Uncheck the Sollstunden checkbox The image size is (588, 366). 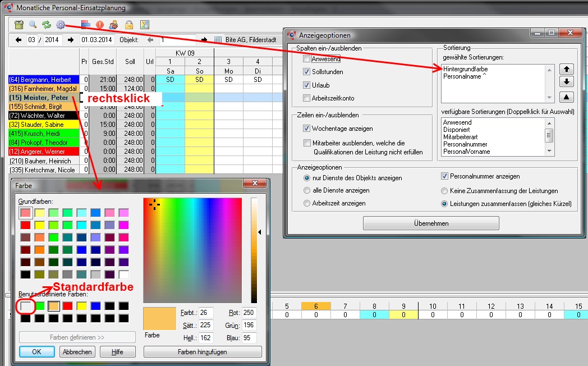[307, 72]
